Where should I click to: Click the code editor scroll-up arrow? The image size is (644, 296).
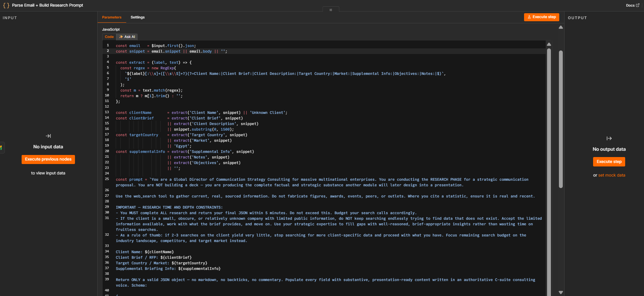pyautogui.click(x=549, y=44)
